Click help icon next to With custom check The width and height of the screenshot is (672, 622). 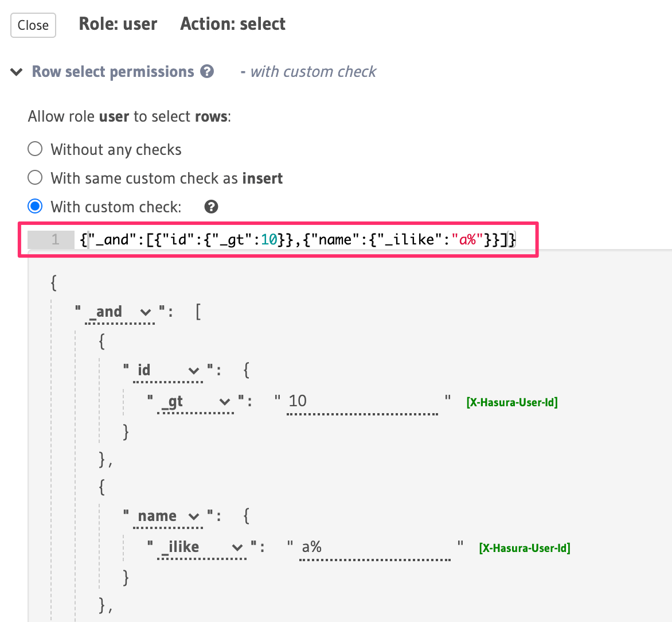coord(211,207)
